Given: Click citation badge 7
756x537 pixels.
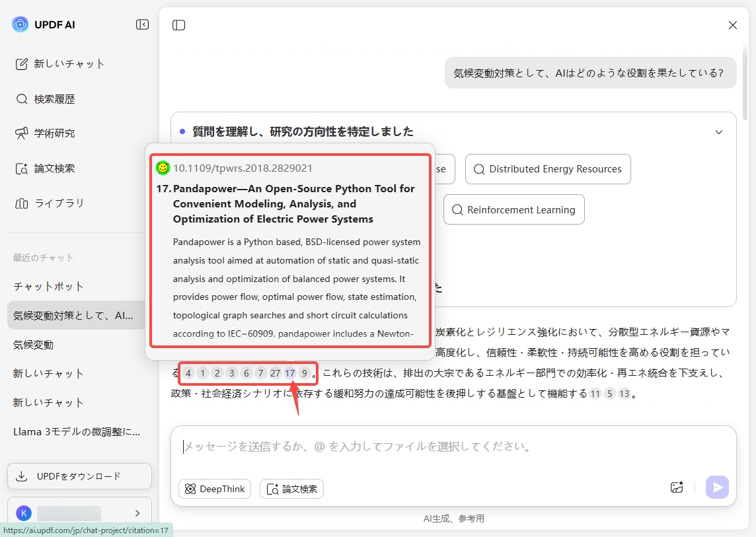Looking at the screenshot, I should coord(260,373).
